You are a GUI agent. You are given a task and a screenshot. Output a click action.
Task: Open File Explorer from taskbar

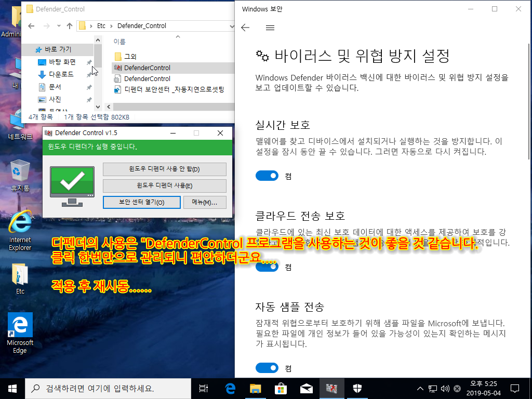tap(256, 389)
